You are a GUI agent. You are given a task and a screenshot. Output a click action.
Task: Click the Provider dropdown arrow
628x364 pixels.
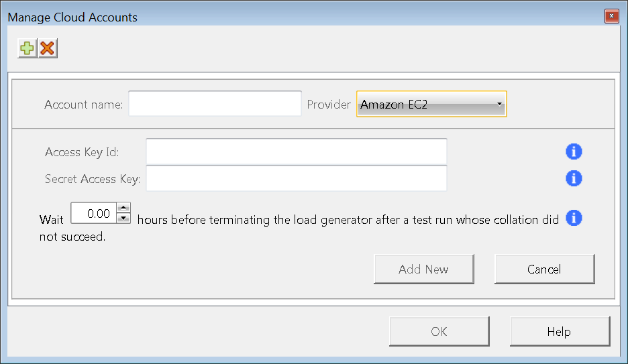click(499, 104)
